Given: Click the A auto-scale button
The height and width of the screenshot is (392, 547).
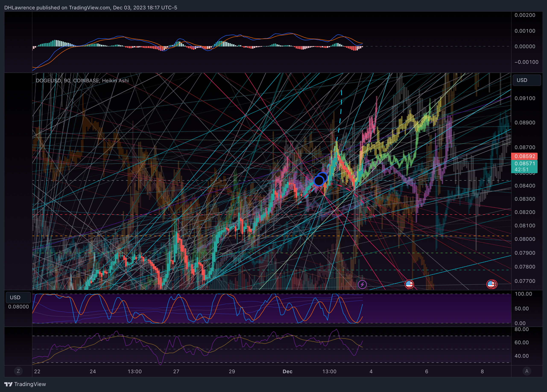Looking at the screenshot, I should point(527,371).
